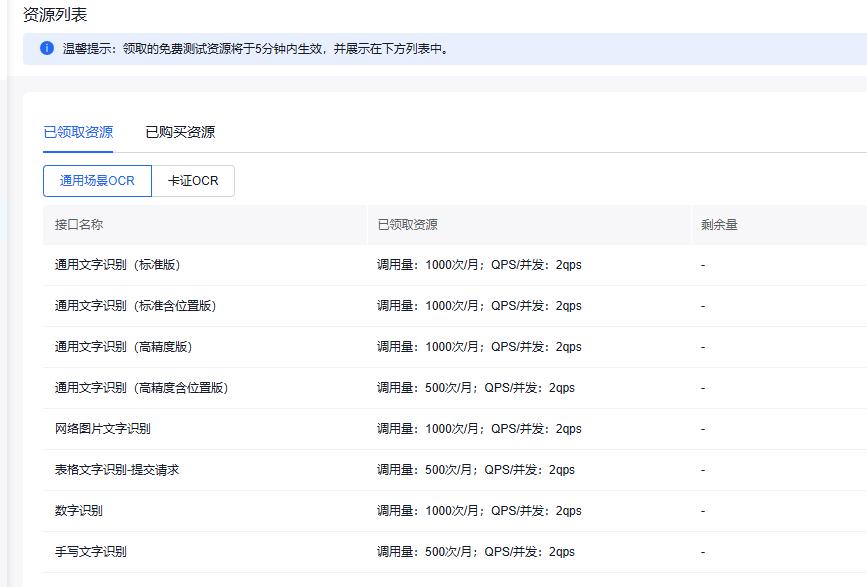
Task: Click the quota cell for 网络图片文字识别
Action: click(x=479, y=429)
